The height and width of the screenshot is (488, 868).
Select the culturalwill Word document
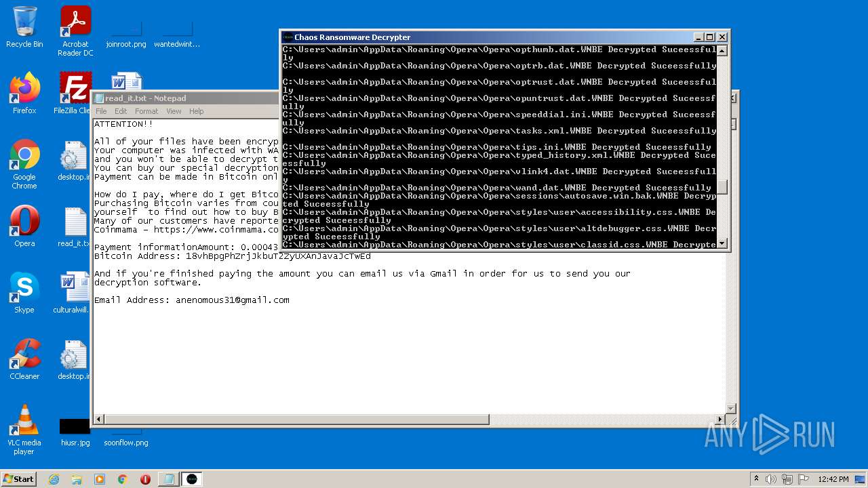[72, 293]
